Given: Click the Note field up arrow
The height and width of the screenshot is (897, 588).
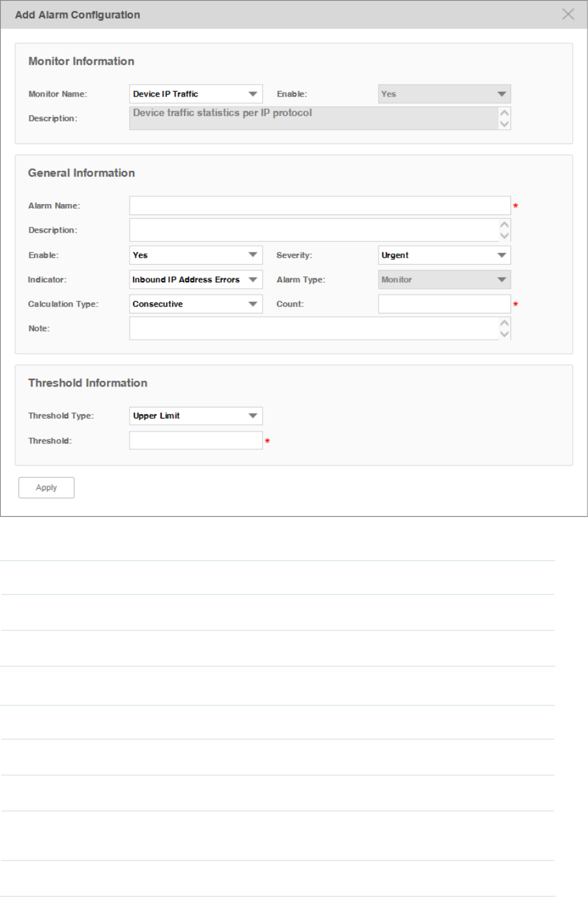Looking at the screenshot, I should click(x=505, y=323).
